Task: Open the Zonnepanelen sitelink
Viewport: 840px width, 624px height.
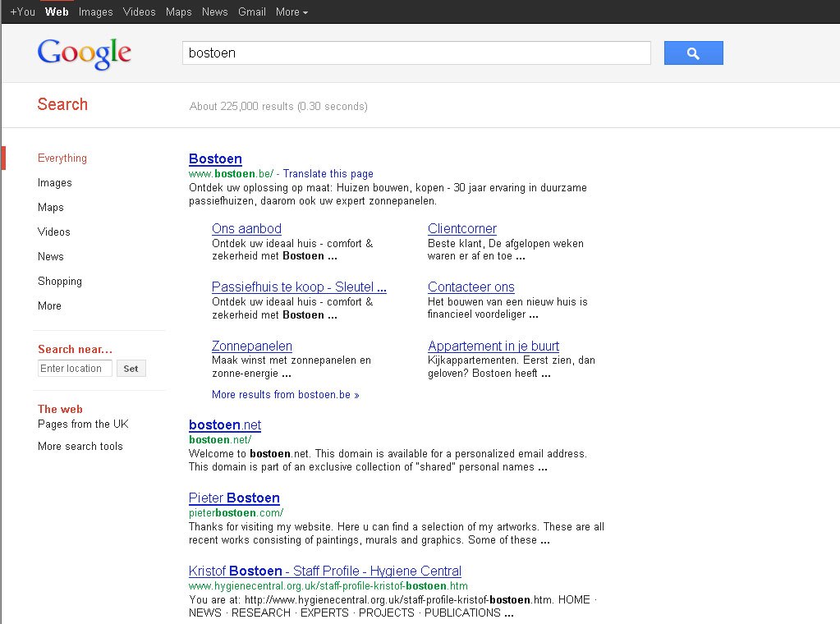Action: click(x=252, y=346)
